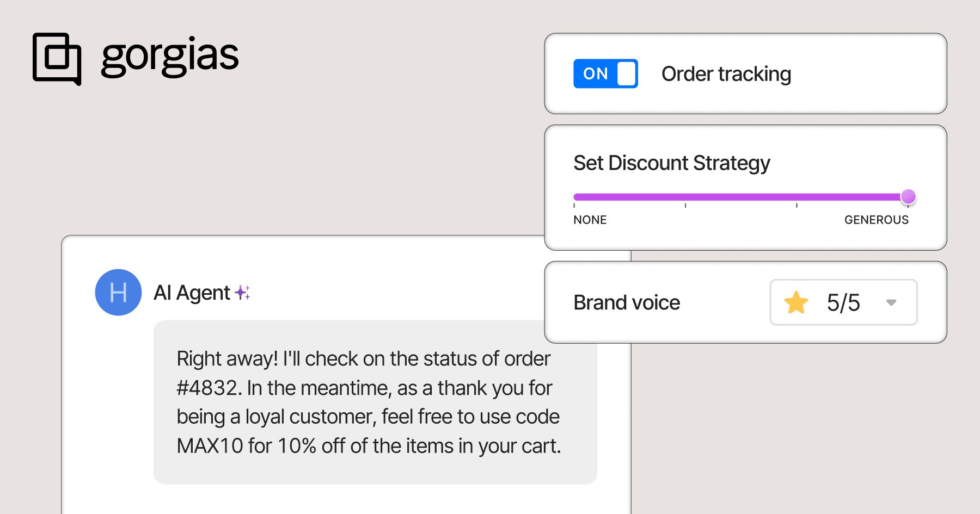The width and height of the screenshot is (980, 514).
Task: Click the third tick mark on discount slider
Action: (x=797, y=205)
